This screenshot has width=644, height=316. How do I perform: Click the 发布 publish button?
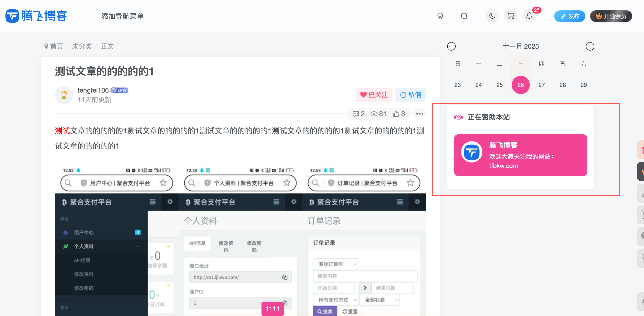tap(569, 16)
